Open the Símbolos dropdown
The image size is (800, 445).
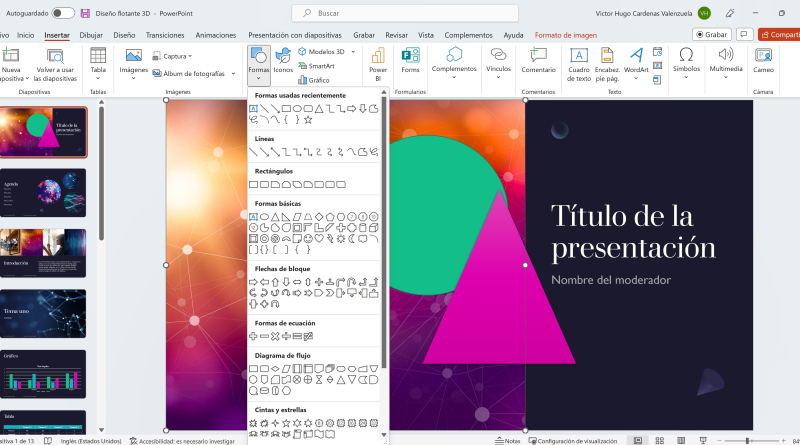[686, 63]
